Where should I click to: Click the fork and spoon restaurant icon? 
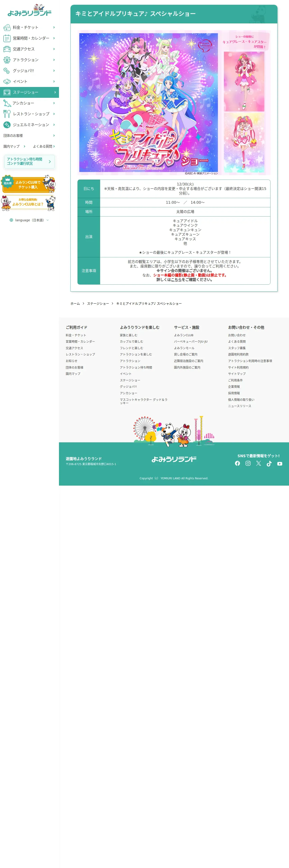[7, 114]
